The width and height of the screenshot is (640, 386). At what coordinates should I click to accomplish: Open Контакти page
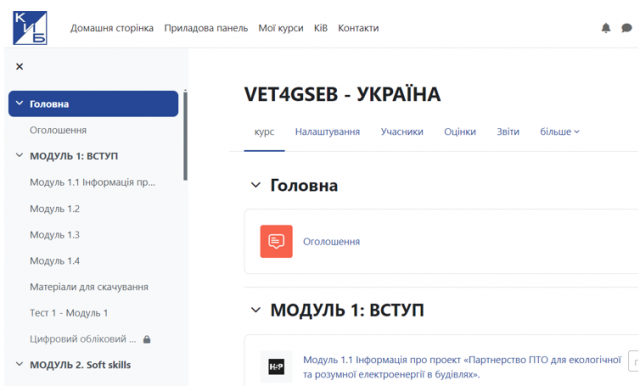tap(358, 28)
